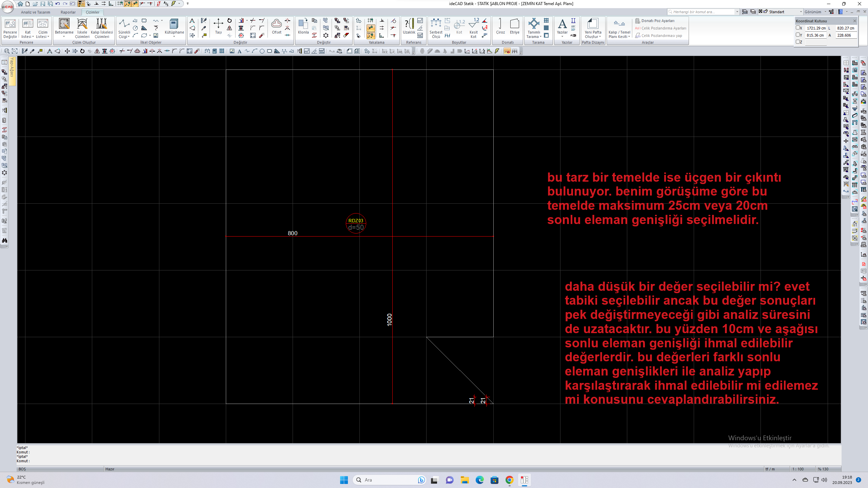Screen dimensions: 868x488
Task: Select the Ofset tool
Action: click(277, 26)
